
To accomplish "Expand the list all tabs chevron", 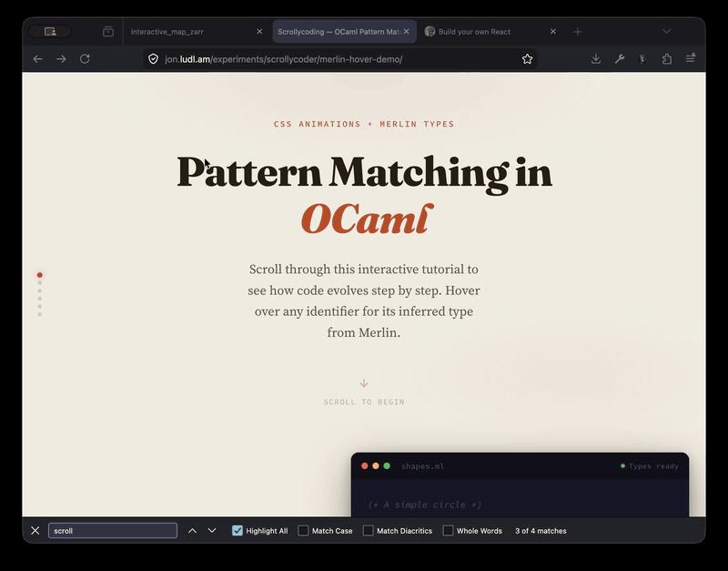I will click(x=666, y=32).
